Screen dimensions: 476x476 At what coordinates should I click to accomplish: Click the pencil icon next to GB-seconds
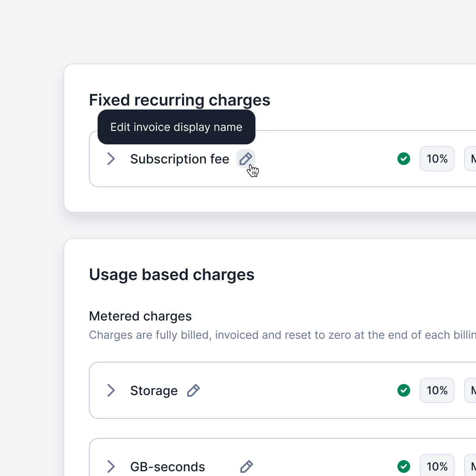246,466
